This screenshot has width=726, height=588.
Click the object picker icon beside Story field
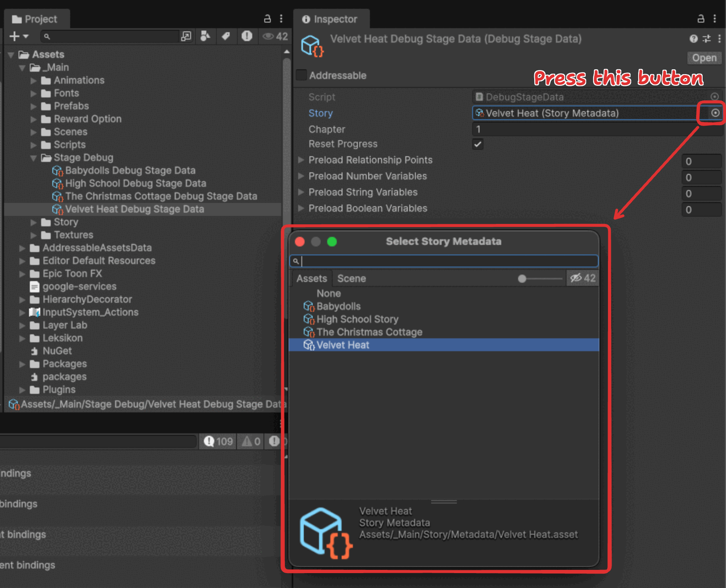pos(715,113)
